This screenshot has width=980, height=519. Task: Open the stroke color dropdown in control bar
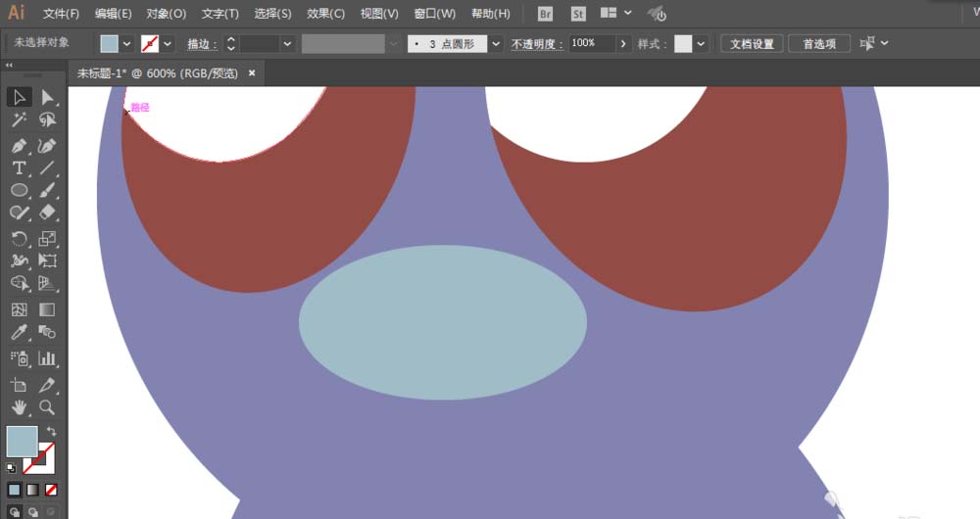click(x=167, y=44)
